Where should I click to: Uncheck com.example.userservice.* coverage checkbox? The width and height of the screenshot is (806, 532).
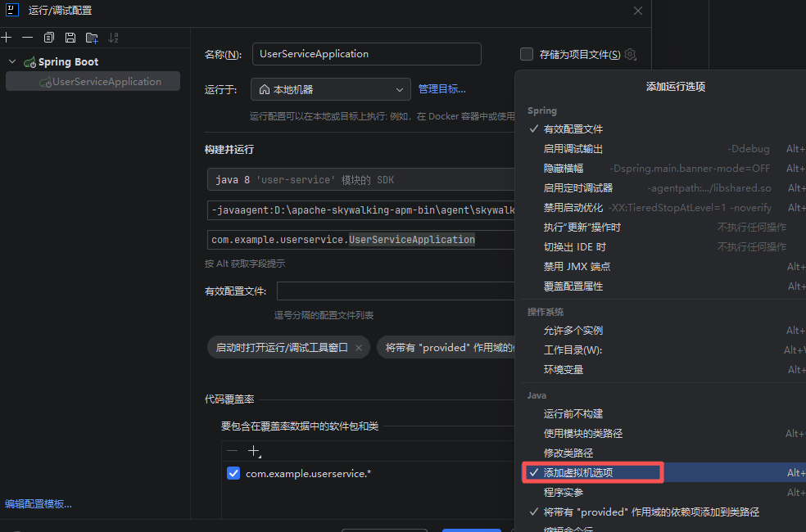233,473
